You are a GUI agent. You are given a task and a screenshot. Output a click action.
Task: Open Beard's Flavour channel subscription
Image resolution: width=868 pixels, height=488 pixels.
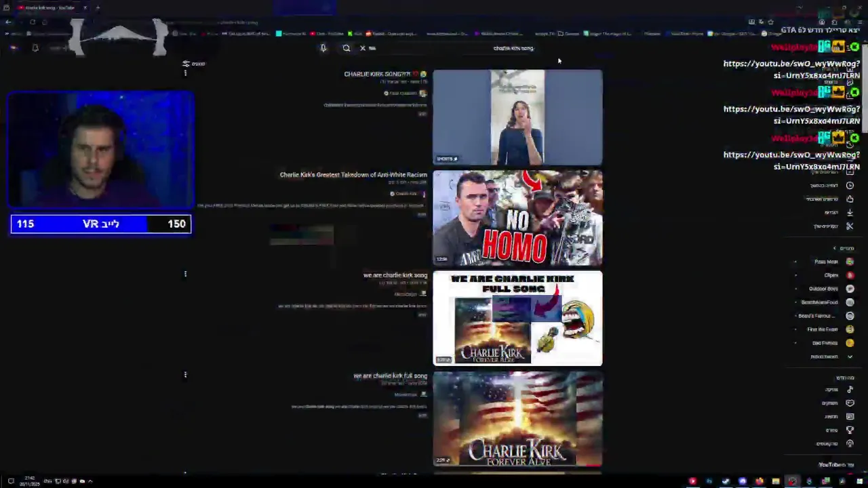coord(826,316)
